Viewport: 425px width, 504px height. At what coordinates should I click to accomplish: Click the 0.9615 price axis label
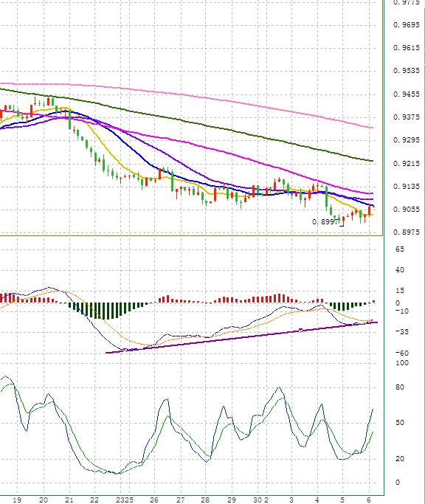click(x=407, y=47)
